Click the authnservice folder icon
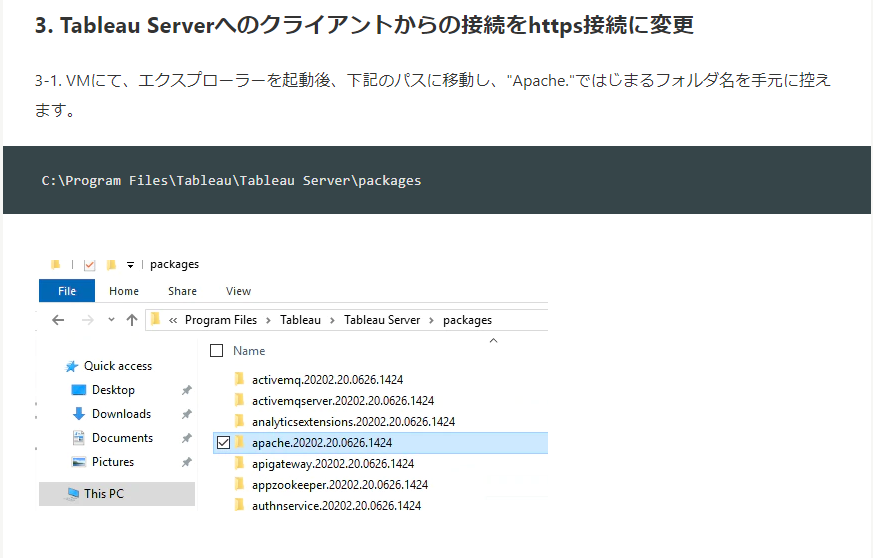Image resolution: width=873 pixels, height=558 pixels. [239, 505]
